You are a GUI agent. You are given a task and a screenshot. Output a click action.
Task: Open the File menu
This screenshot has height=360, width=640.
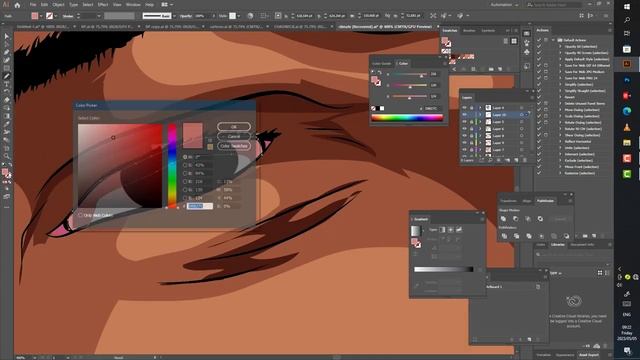click(x=33, y=5)
